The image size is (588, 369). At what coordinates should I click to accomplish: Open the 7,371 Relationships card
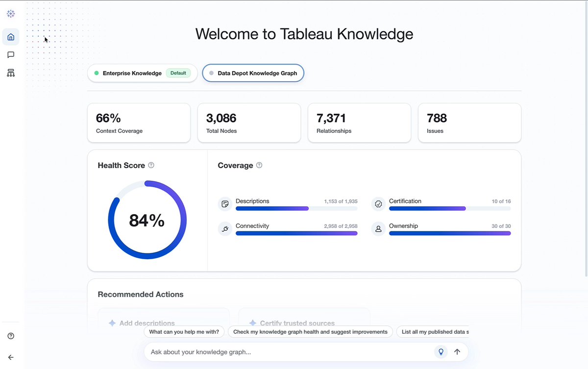pyautogui.click(x=359, y=123)
